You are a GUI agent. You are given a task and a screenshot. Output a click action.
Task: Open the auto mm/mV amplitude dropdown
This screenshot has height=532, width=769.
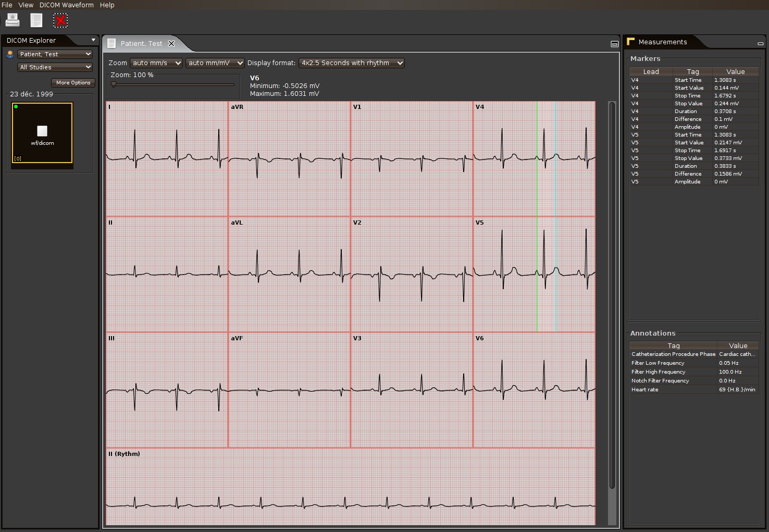click(x=215, y=63)
